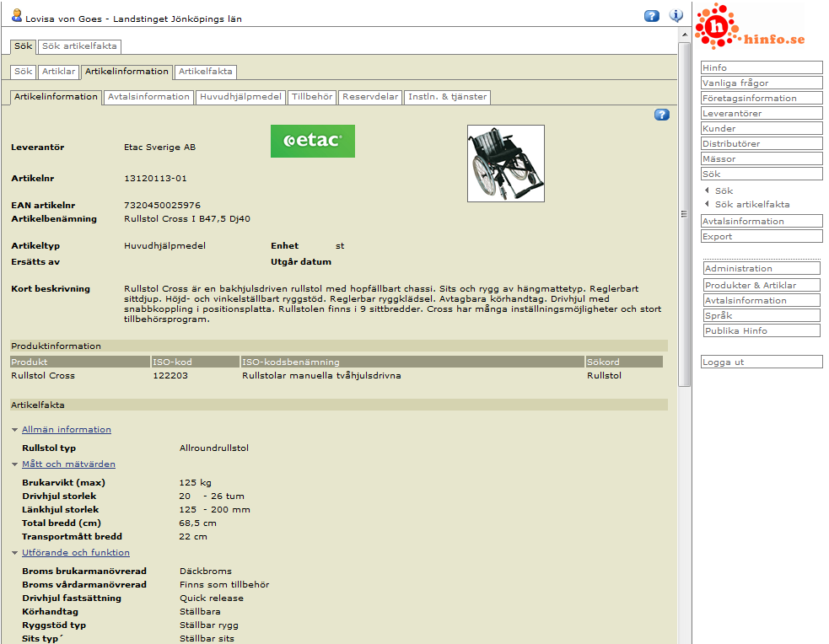Switch to top-level Sök tab
Screen dimensions: 829x644
(x=24, y=46)
